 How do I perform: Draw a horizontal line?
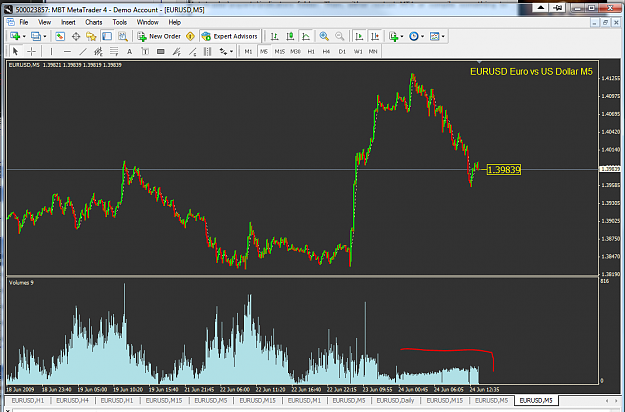pyautogui.click(x=67, y=51)
